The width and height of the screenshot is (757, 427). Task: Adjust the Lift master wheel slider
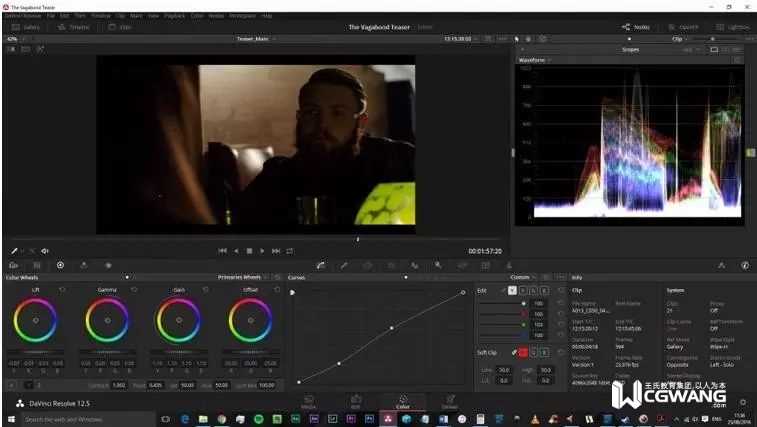[35, 352]
